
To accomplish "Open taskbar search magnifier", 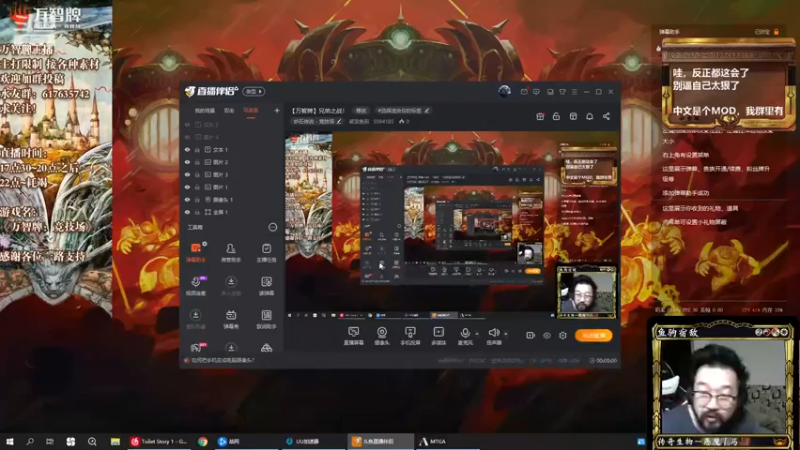I will click(x=30, y=441).
